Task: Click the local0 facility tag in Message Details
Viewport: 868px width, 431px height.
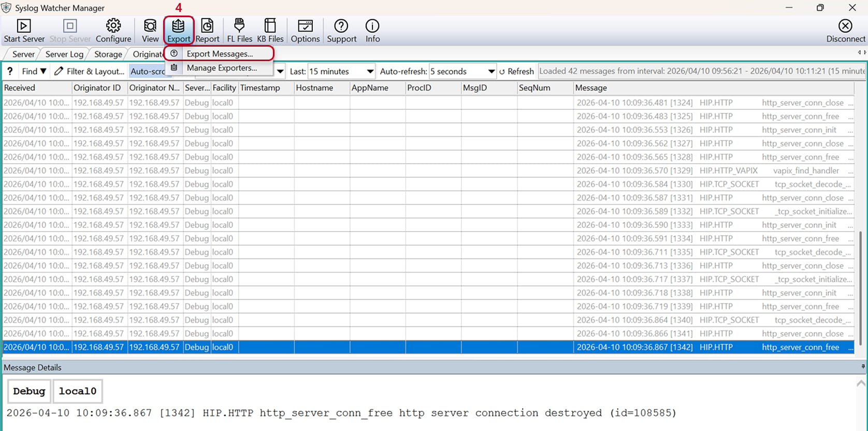Action: coord(78,391)
